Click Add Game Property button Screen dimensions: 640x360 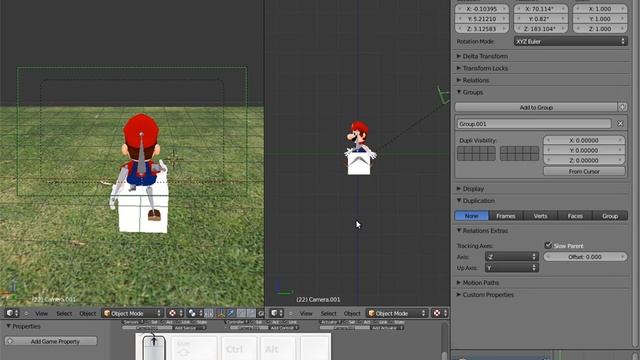51,341
